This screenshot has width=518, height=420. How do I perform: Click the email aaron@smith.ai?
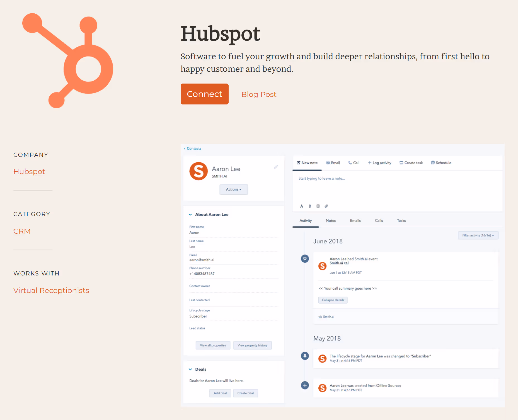[202, 260]
